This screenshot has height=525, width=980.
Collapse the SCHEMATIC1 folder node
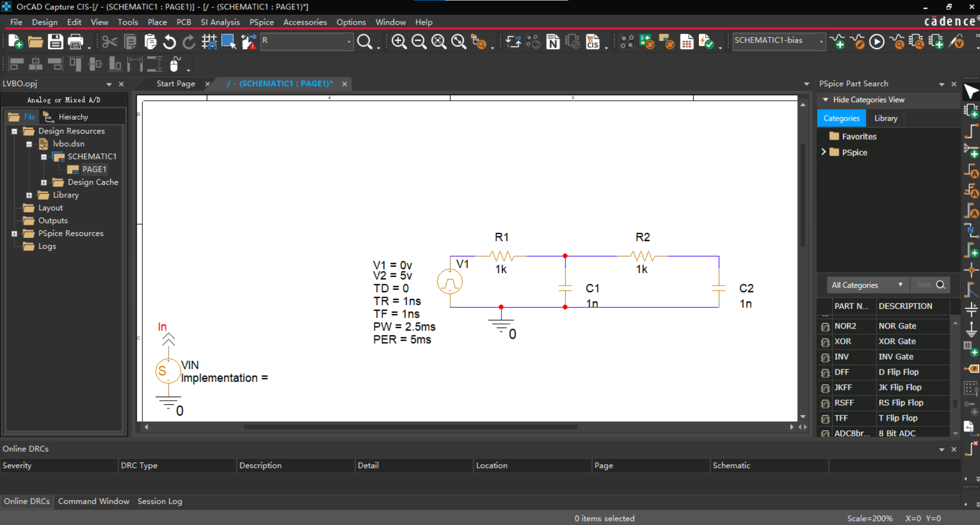tap(44, 157)
